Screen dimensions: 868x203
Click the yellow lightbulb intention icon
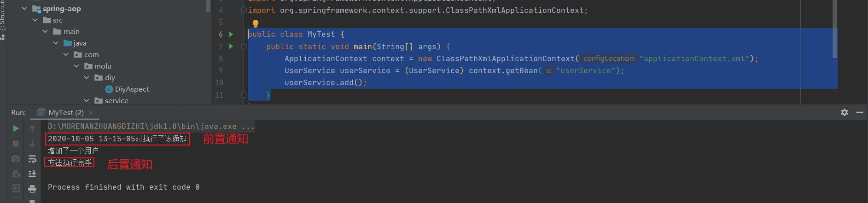click(256, 23)
